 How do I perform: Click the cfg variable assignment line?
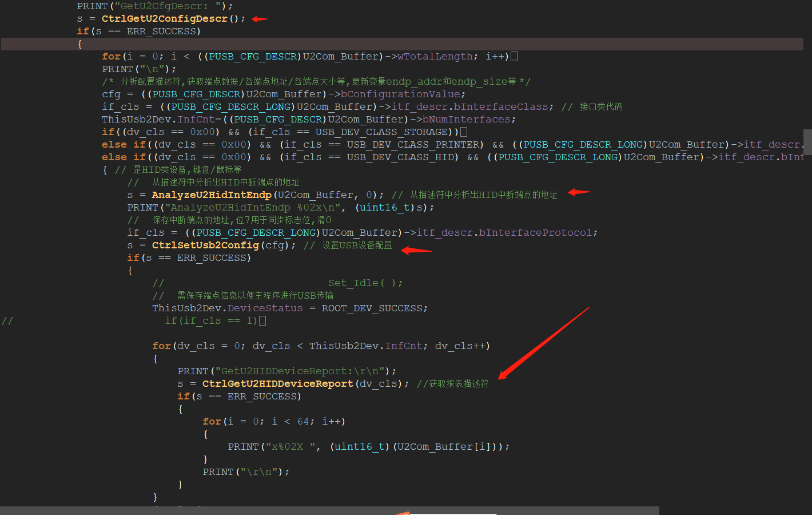pos(284,94)
